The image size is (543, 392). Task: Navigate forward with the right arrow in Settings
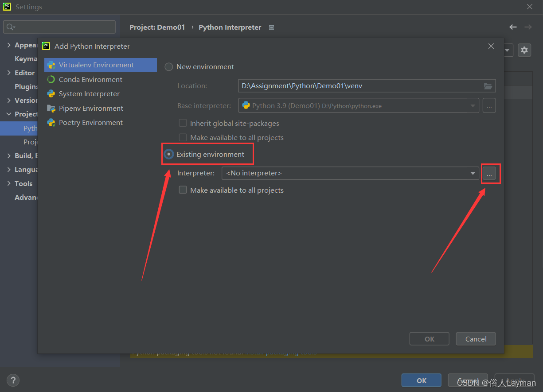click(528, 27)
